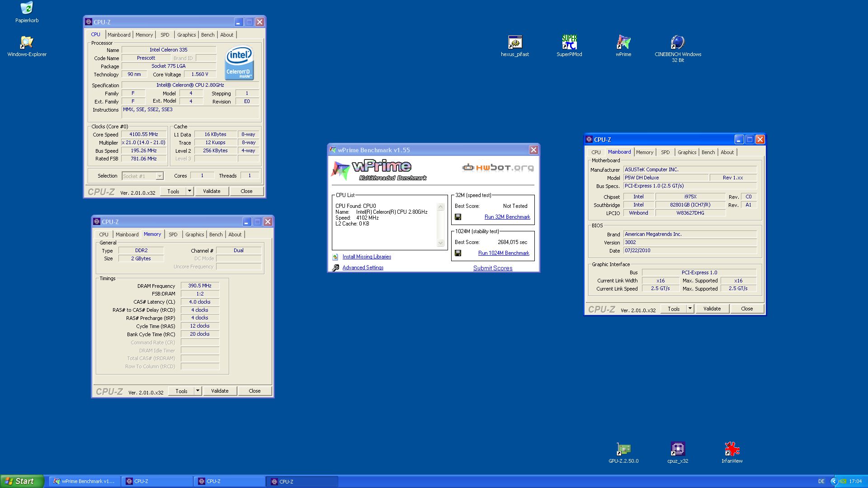Click the multiplier x 21.0 field
This screenshot has height=488, width=868.
click(144, 142)
